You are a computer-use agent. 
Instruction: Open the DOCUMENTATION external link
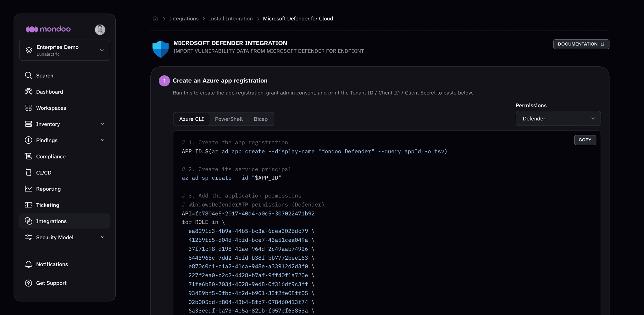click(581, 44)
